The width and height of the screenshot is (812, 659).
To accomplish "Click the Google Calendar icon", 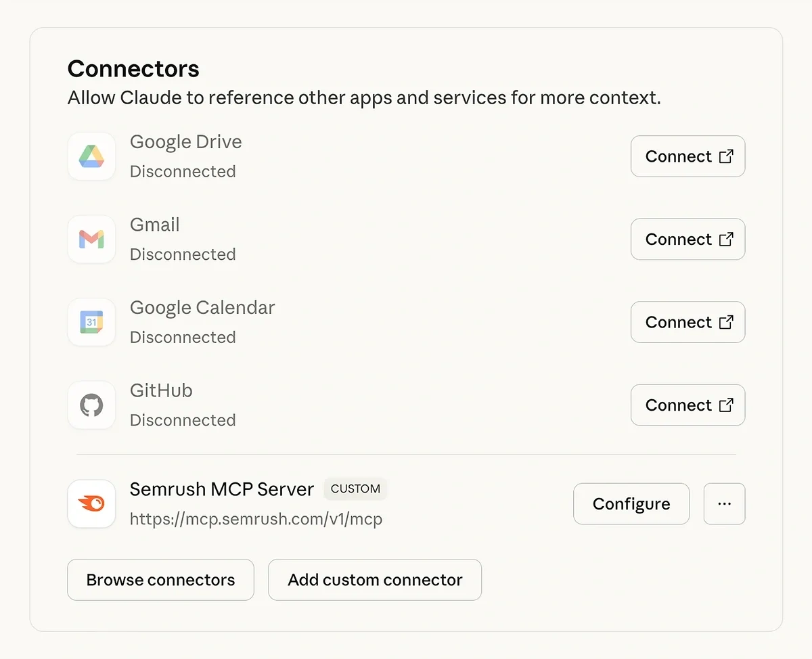I will [x=91, y=322].
